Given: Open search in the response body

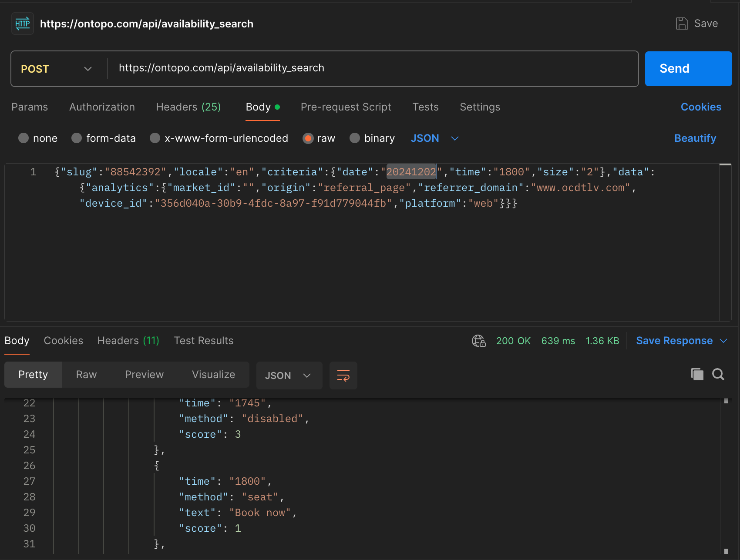Looking at the screenshot, I should click(718, 374).
